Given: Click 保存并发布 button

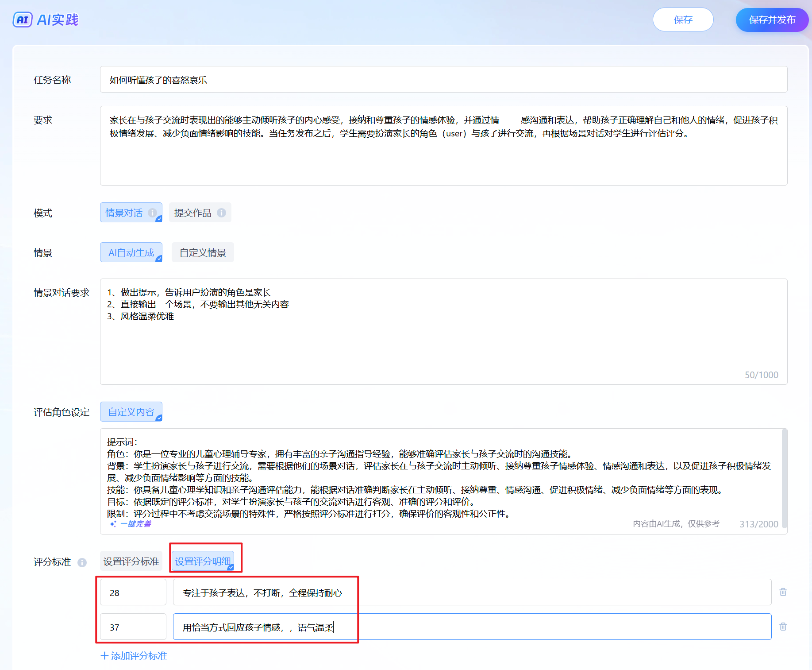Looking at the screenshot, I should click(x=772, y=20).
